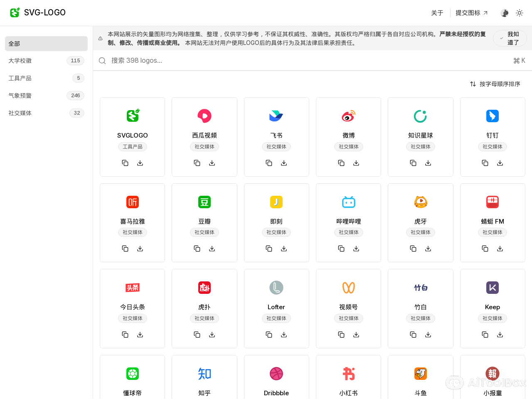
Task: Download the 西瓜视频 logo
Action: (x=212, y=163)
